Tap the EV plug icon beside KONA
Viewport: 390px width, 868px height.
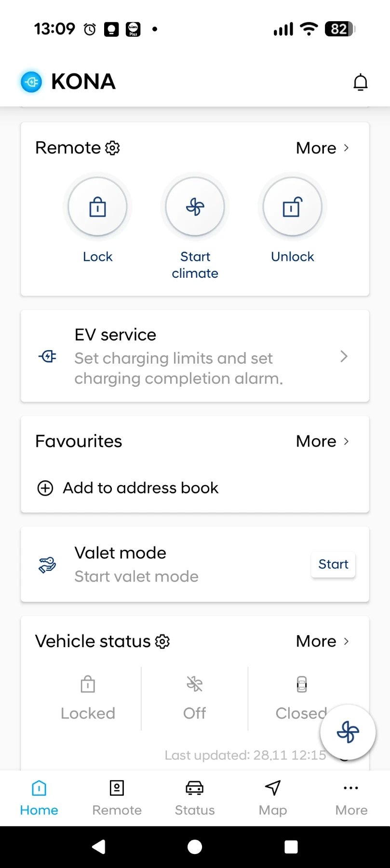tap(31, 82)
